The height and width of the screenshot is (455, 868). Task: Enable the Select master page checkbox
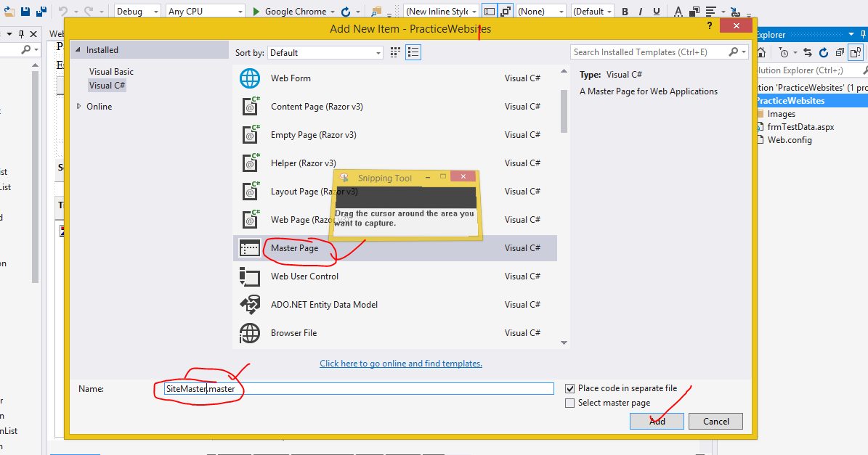[570, 402]
